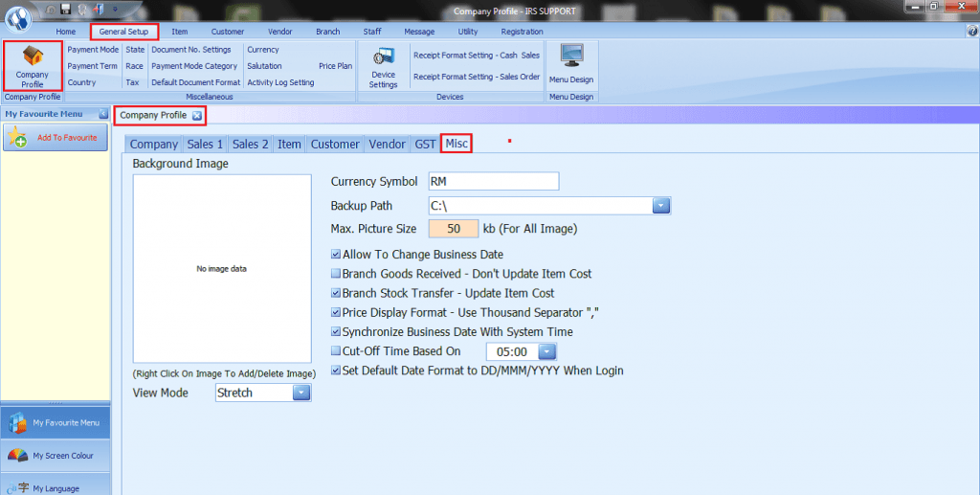This screenshot has width=980, height=495.
Task: Switch to the Vendor profile tab
Action: tap(388, 145)
